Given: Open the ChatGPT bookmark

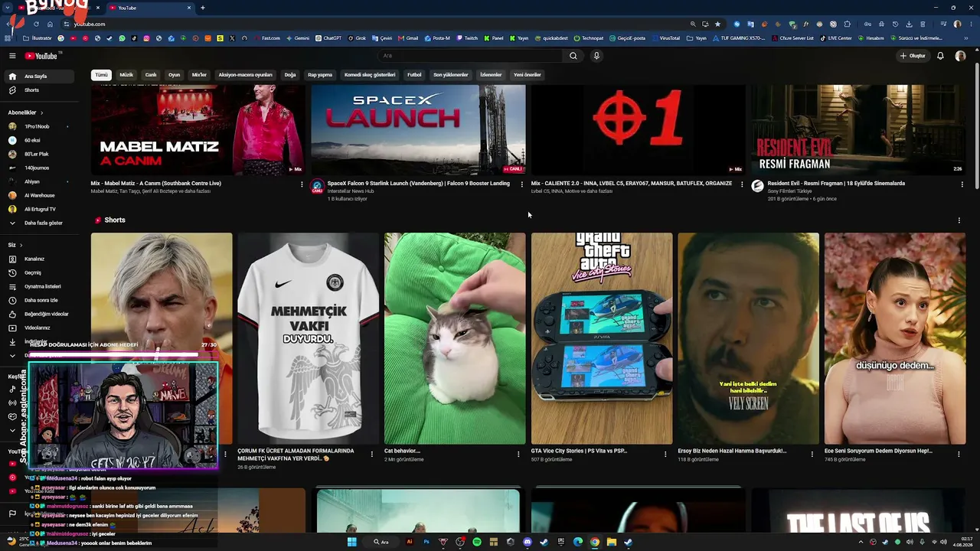Looking at the screenshot, I should tap(328, 38).
